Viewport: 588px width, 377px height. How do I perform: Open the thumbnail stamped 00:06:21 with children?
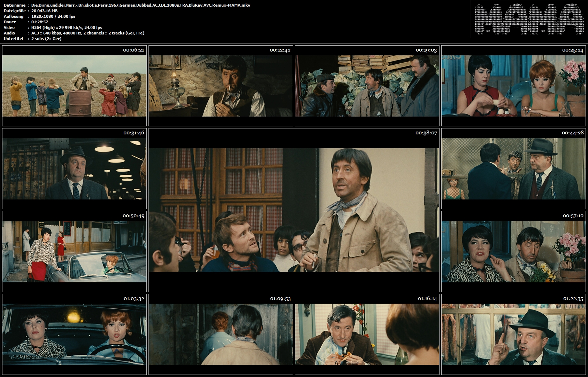coord(74,86)
